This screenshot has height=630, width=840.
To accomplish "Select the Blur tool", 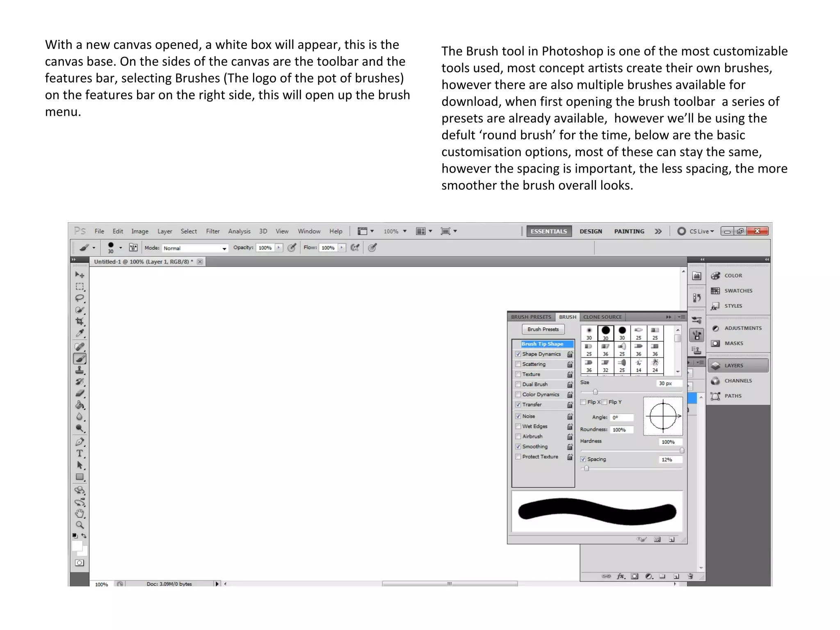I will click(80, 417).
